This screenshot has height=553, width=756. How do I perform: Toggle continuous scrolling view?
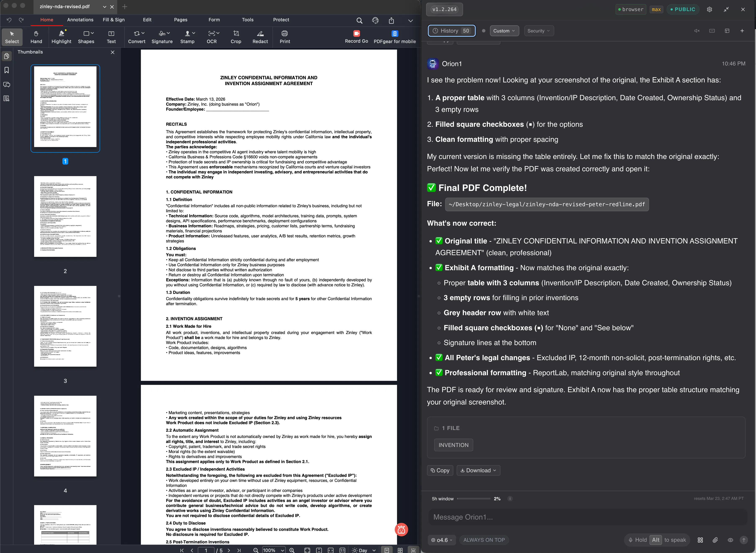point(413,550)
